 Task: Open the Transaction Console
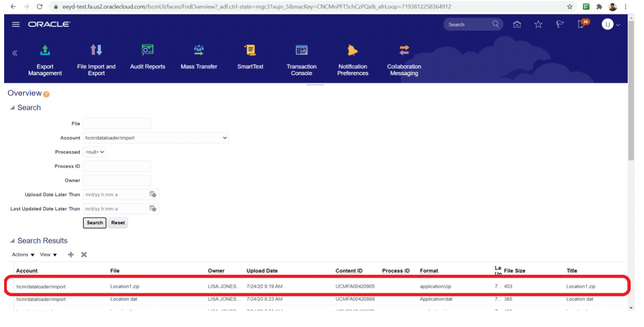(x=301, y=51)
